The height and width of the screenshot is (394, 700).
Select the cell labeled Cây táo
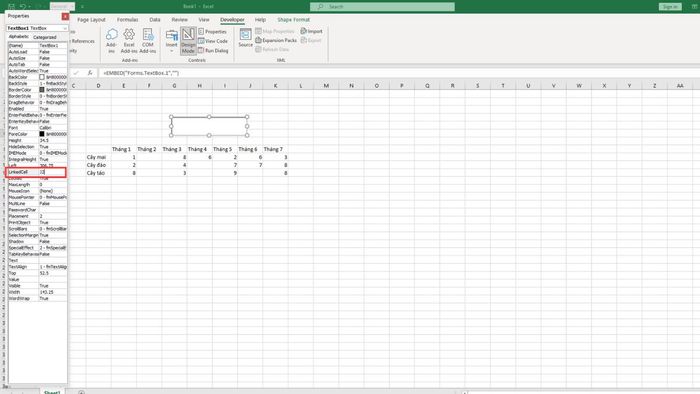pos(98,173)
